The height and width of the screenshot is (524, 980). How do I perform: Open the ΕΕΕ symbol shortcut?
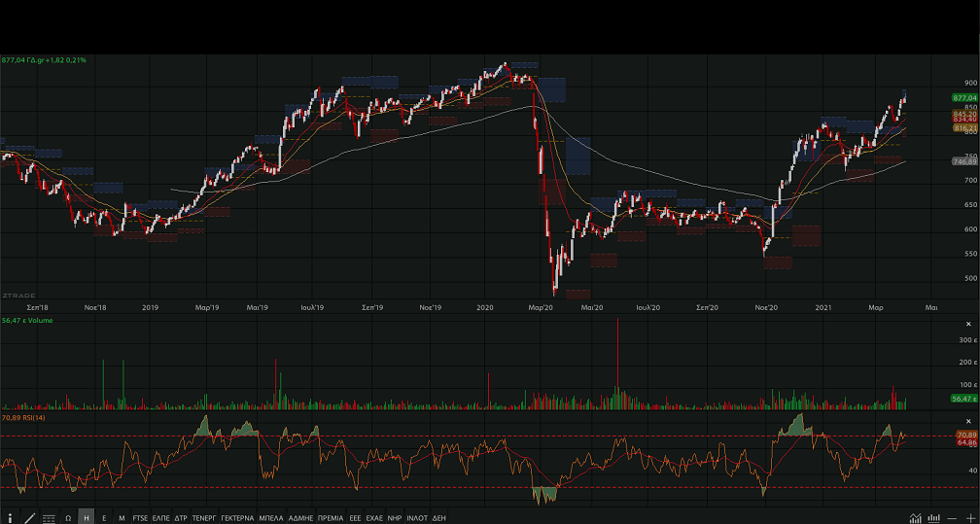click(x=355, y=518)
